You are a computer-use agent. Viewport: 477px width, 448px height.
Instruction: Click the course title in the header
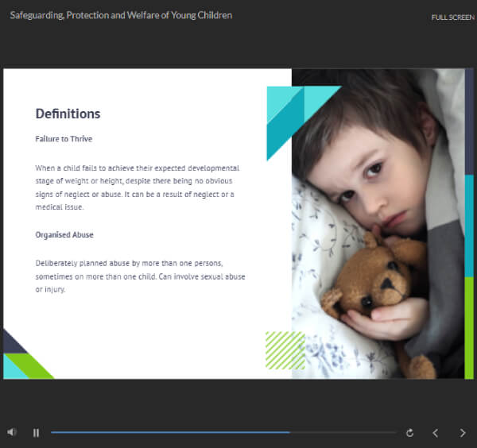tap(121, 15)
